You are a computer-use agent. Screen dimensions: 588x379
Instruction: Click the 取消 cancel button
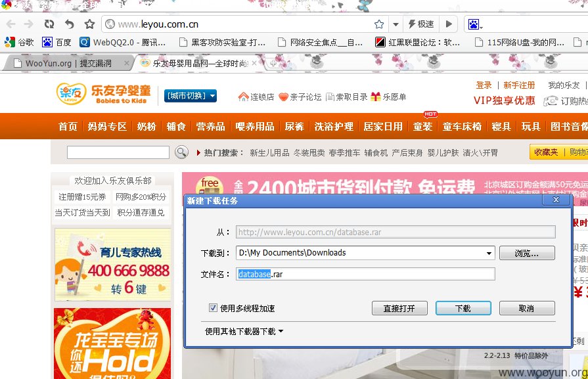[x=527, y=308]
